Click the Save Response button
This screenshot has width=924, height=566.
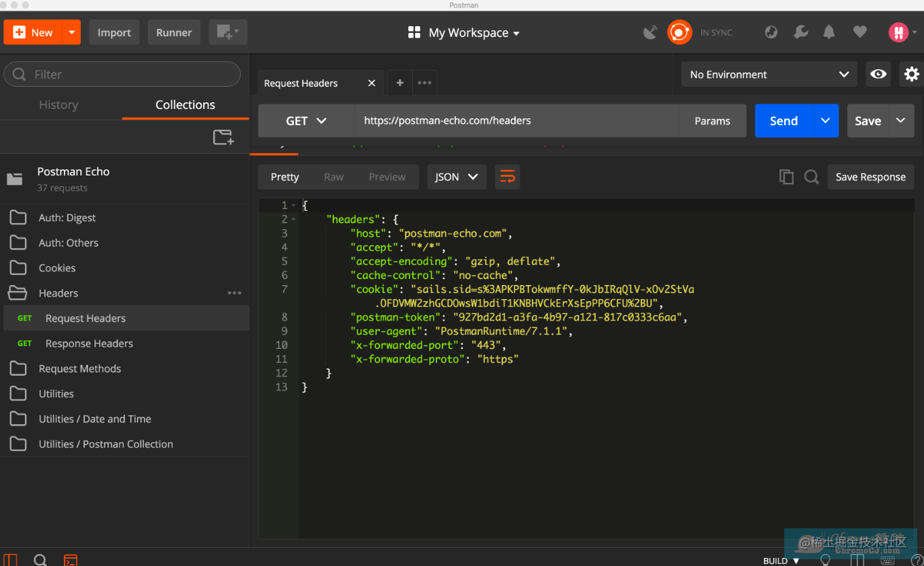point(870,177)
